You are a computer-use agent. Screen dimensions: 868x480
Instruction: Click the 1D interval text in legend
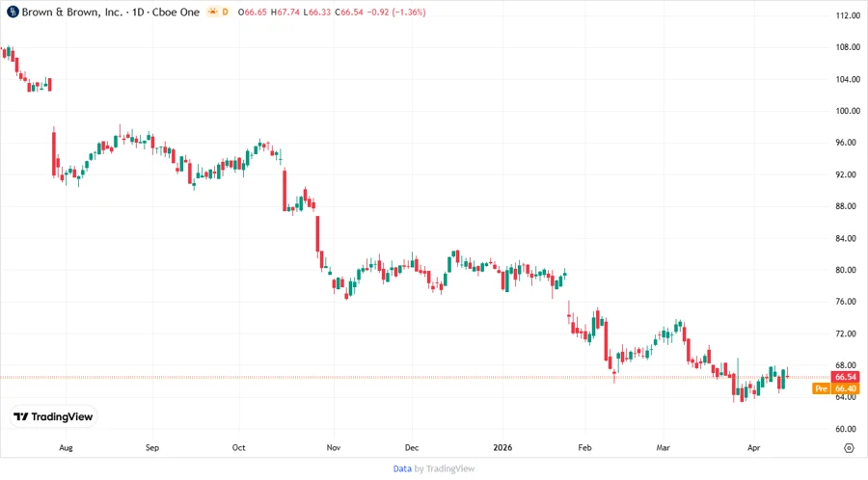pos(138,12)
